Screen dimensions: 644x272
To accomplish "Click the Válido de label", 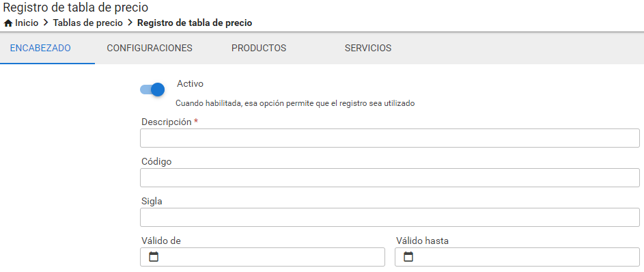I will pos(161,241).
